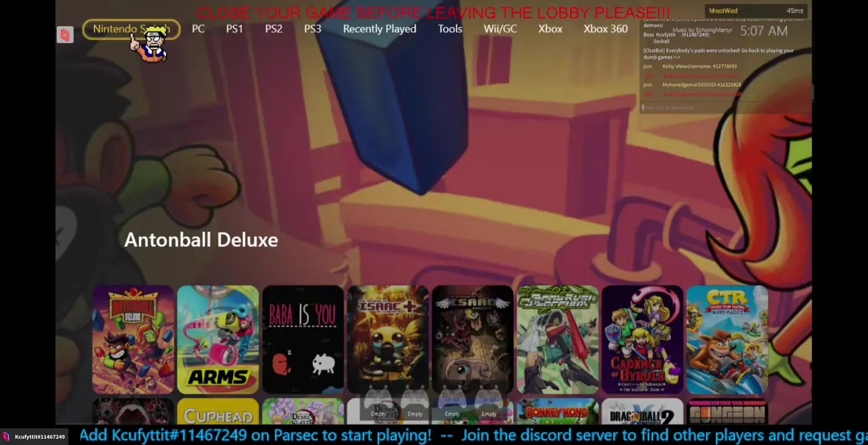Select the yellow Binding of Isaac cover

pos(388,339)
